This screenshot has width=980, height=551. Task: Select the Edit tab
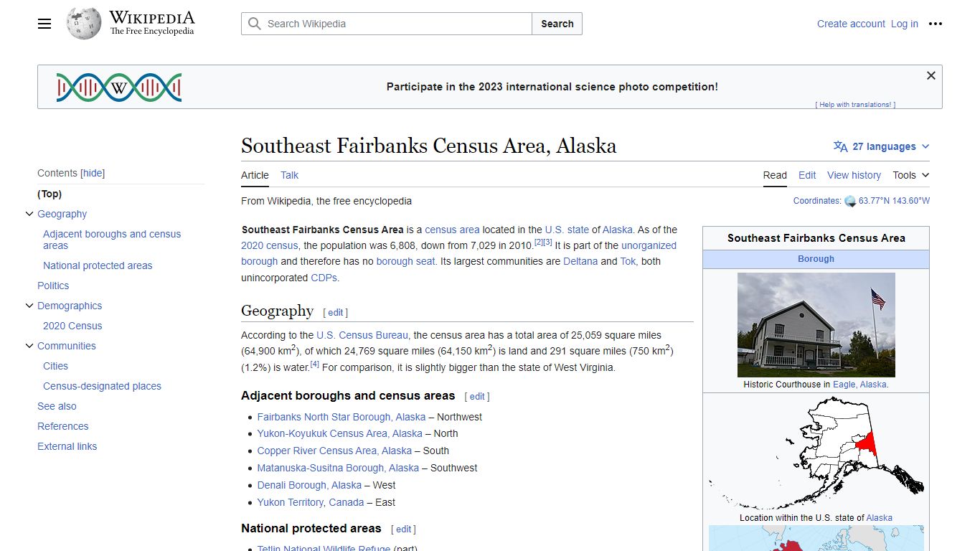(807, 175)
